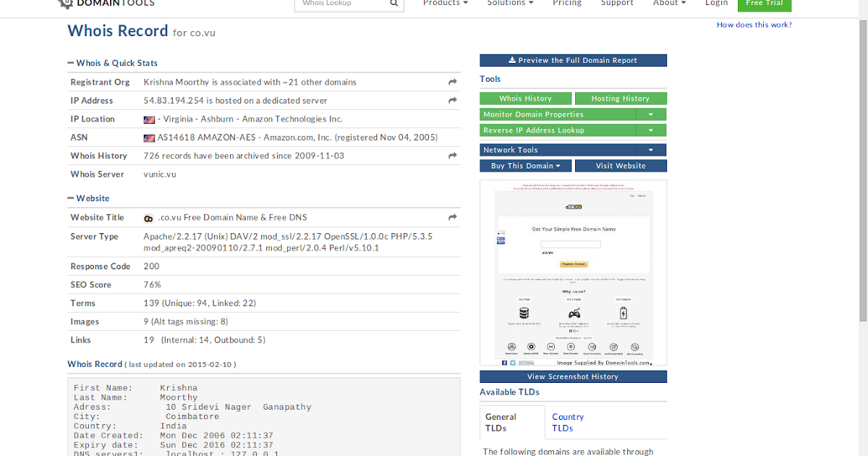Open Website Title share arrow
This screenshot has width=868, height=456.
(x=453, y=217)
